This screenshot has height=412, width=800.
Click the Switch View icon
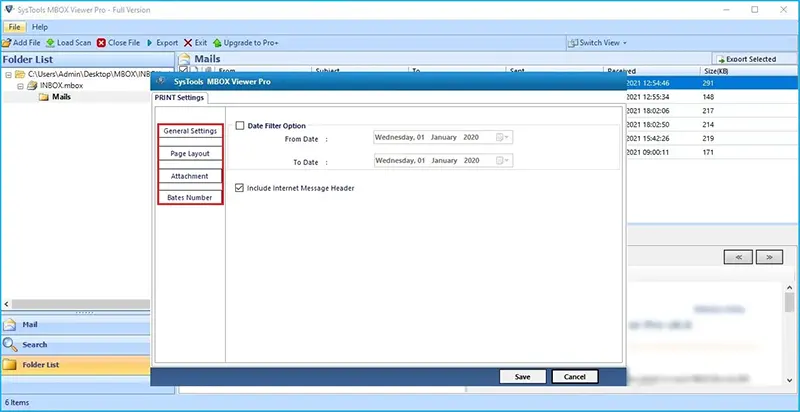[x=573, y=43]
